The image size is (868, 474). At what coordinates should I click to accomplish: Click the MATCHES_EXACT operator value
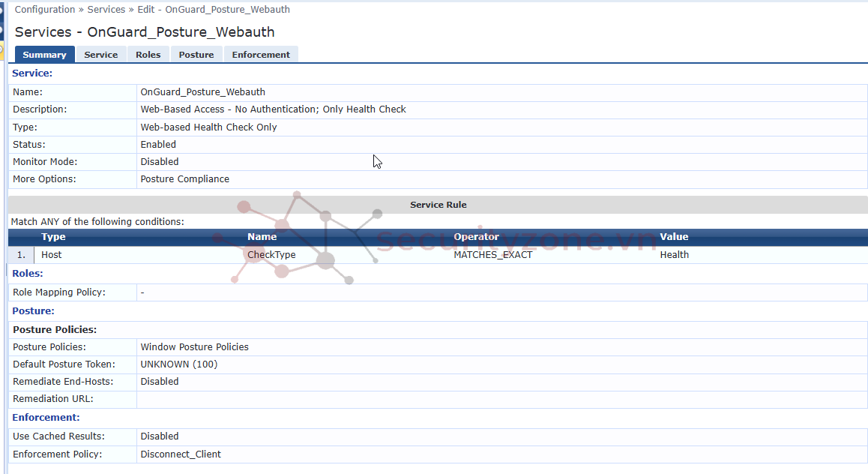coord(492,255)
